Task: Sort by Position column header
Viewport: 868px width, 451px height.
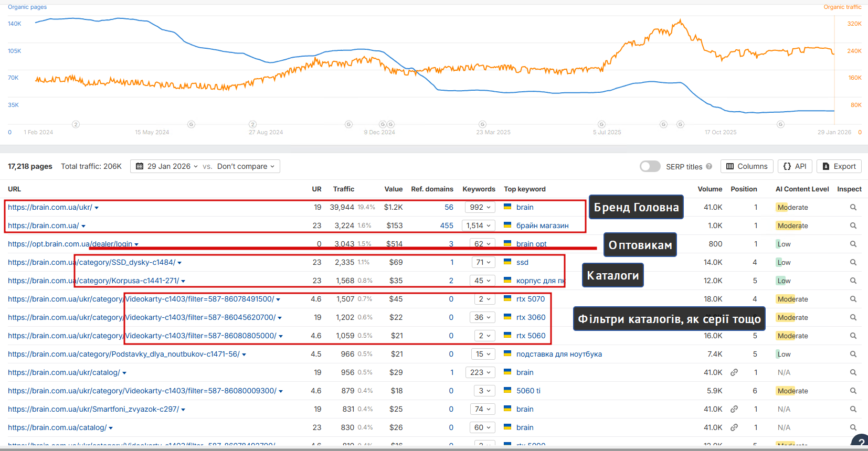Action: [x=744, y=189]
